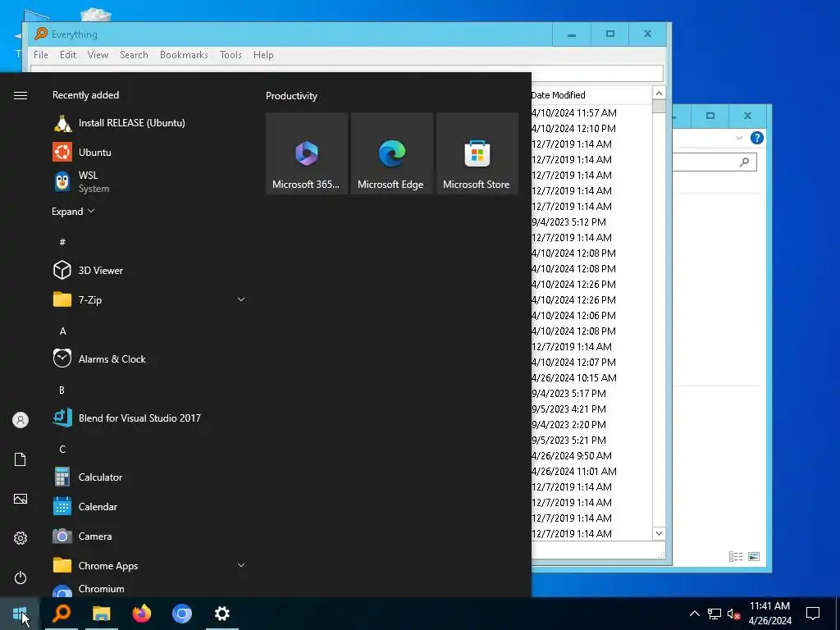Click the Explorer window search box
The height and width of the screenshot is (630, 840).
tap(714, 162)
